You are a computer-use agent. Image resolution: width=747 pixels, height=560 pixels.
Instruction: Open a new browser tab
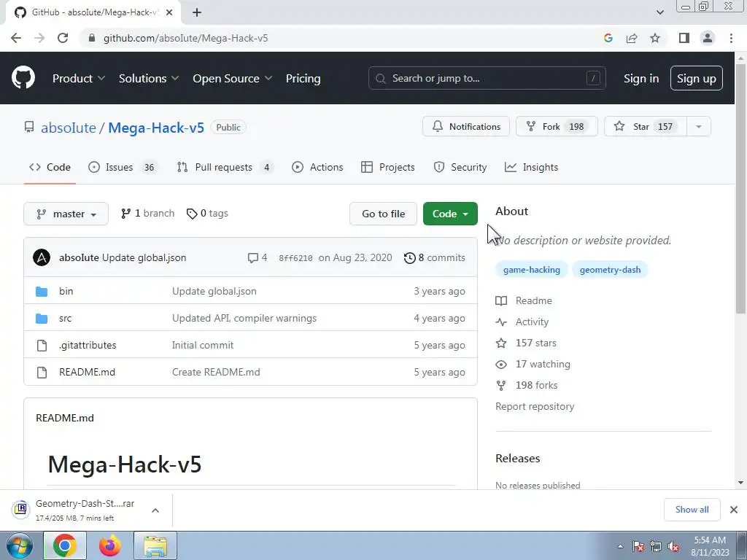[x=197, y=12]
